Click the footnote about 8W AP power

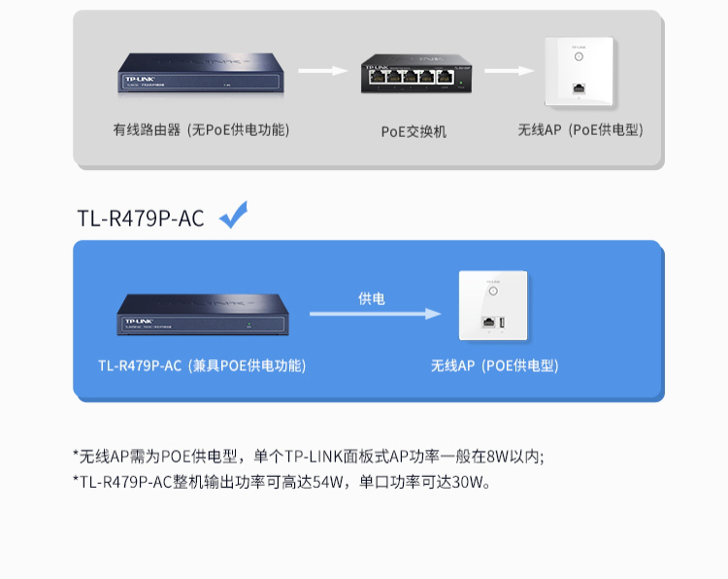coord(309,457)
